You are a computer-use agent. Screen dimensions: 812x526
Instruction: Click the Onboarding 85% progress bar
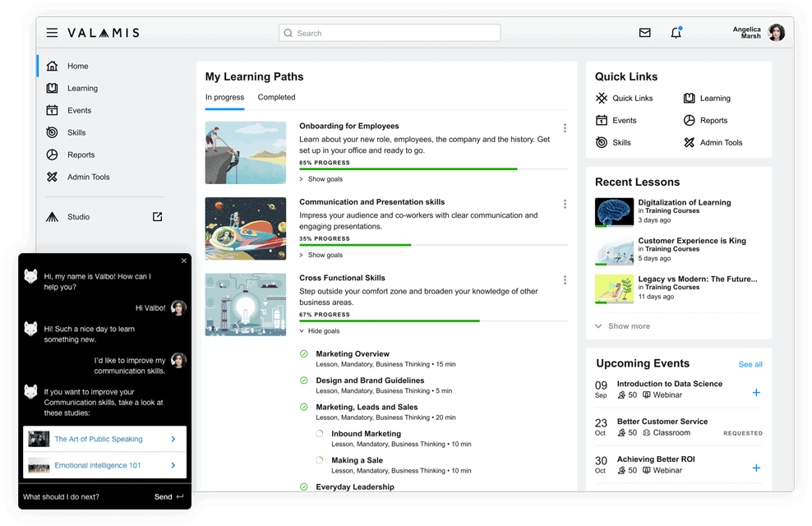433,169
